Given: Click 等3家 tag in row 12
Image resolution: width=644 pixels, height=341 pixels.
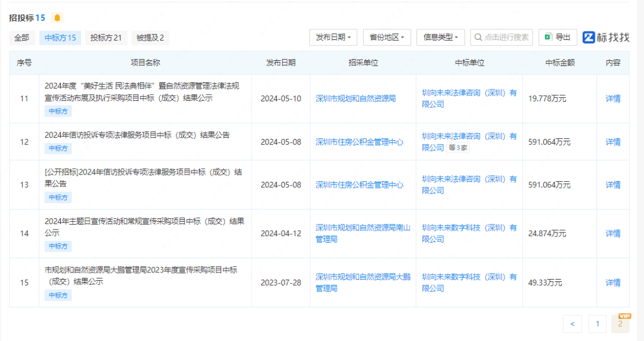Looking at the screenshot, I should [458, 148].
